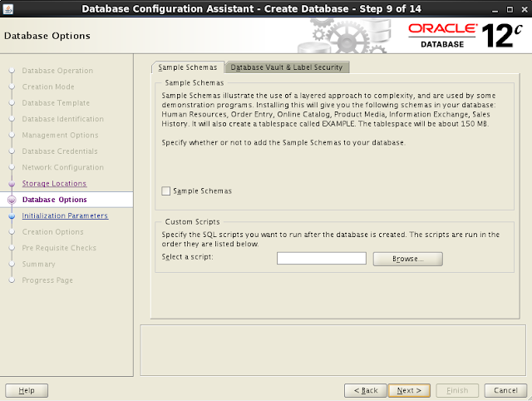
Task: Click the Database Options page heading
Action: tap(47, 36)
